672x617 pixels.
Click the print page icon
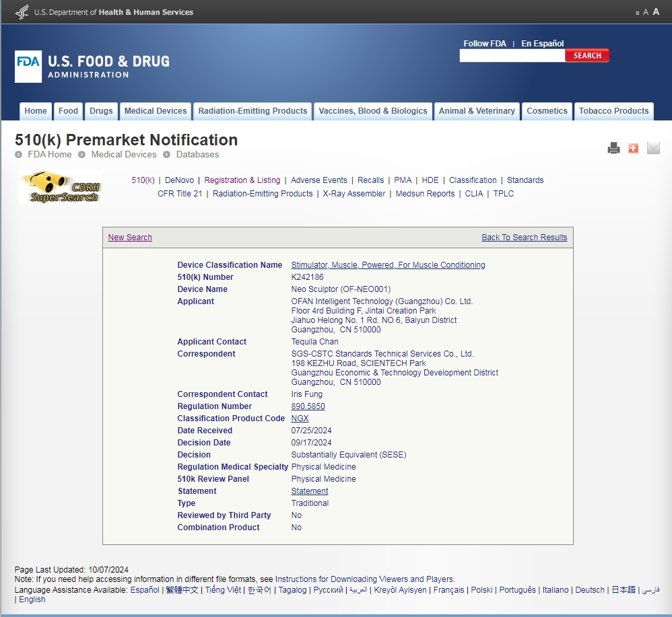tap(613, 148)
